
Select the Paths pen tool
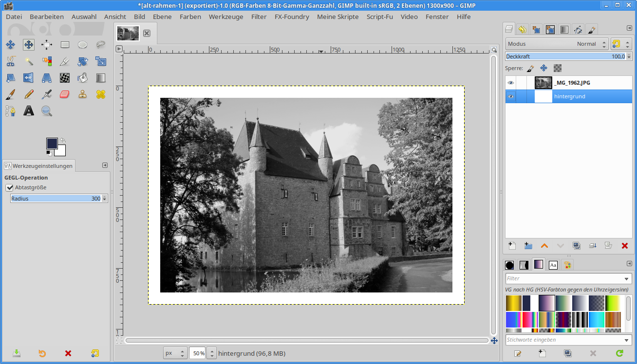(x=10, y=111)
